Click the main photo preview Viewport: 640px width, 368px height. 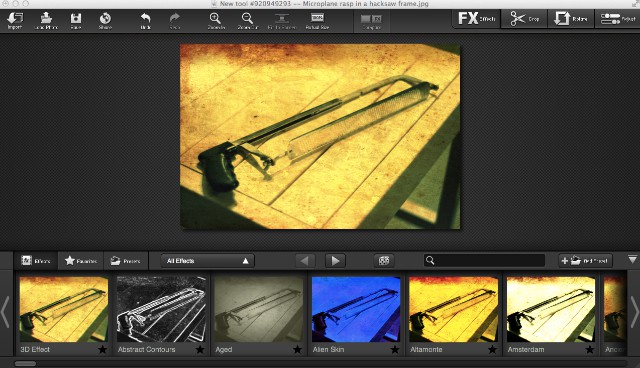coord(320,137)
